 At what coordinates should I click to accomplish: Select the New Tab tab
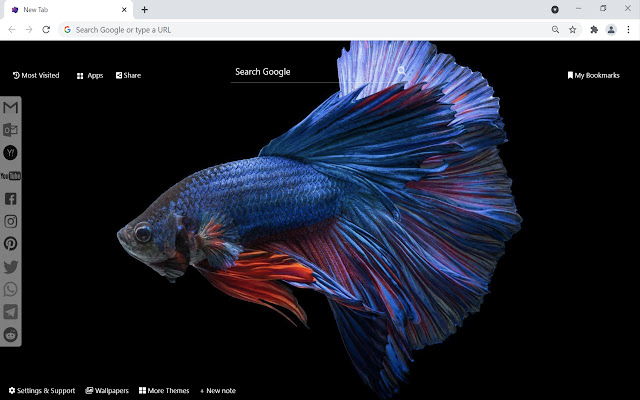pos(68,10)
